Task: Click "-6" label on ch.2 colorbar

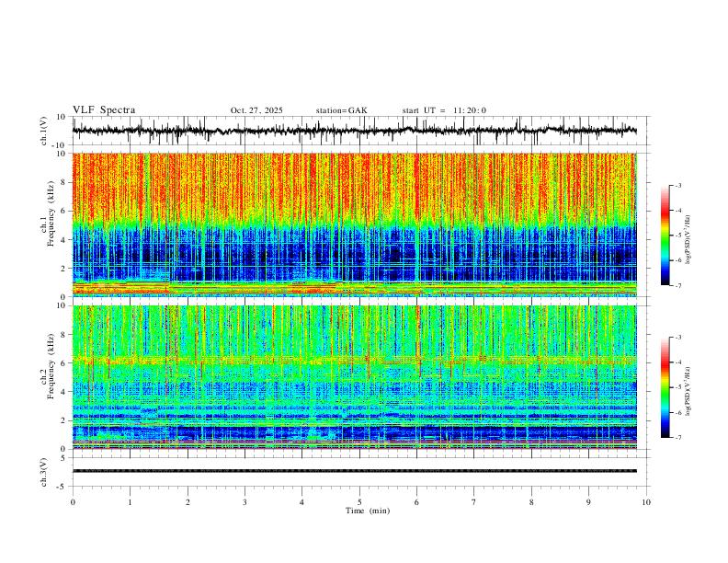Action: pos(677,412)
